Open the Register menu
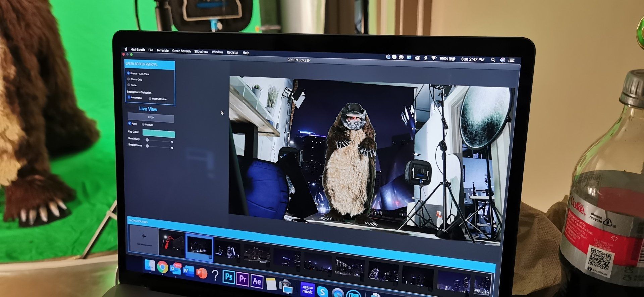 (233, 53)
